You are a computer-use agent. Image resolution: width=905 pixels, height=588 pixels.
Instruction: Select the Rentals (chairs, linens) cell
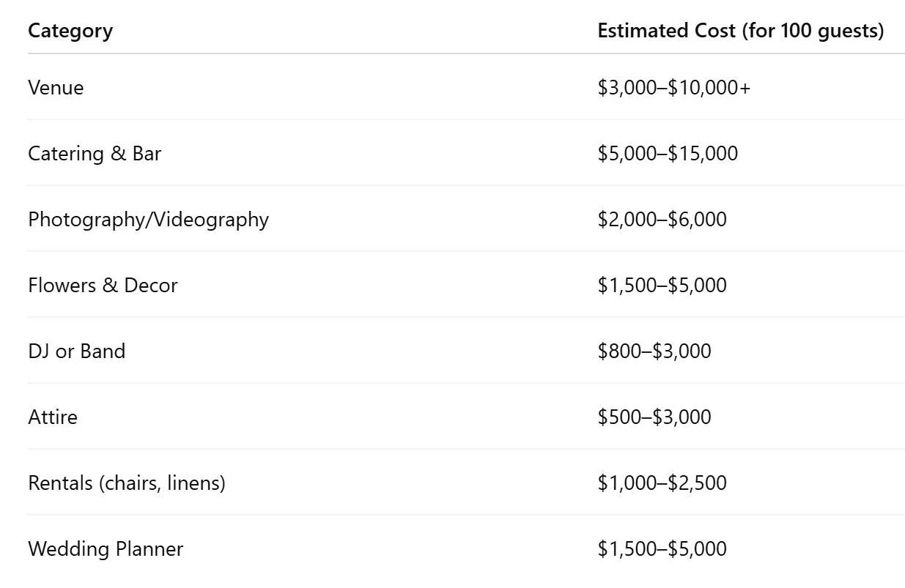[x=127, y=483]
